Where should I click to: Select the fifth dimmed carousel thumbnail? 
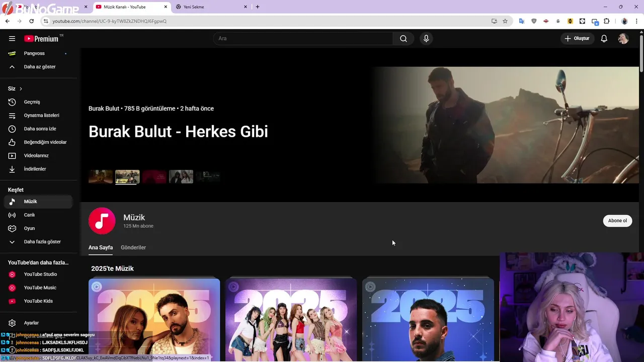[x=208, y=176]
